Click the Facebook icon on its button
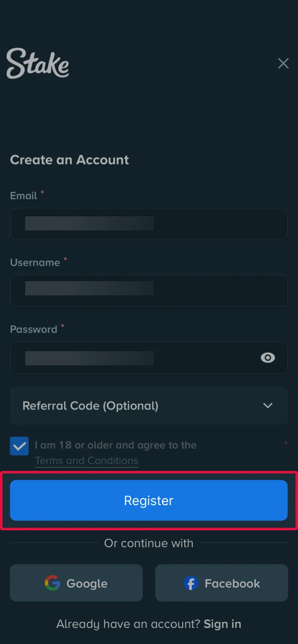Screen dimensions: 298x644 (x=191, y=583)
